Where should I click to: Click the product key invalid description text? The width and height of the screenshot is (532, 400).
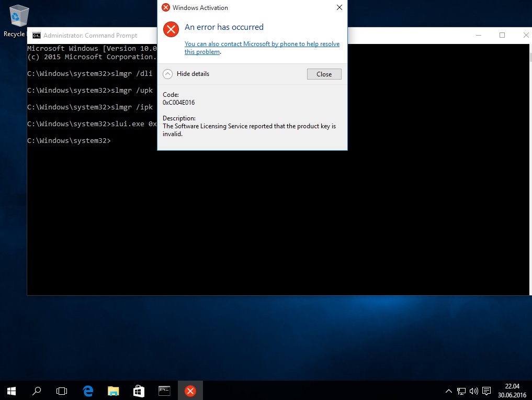click(x=249, y=130)
